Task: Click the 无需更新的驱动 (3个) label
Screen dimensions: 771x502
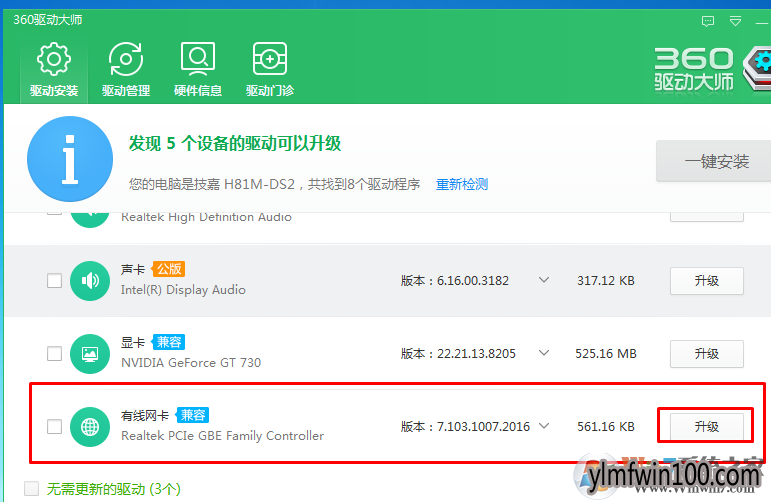Action: tap(114, 489)
